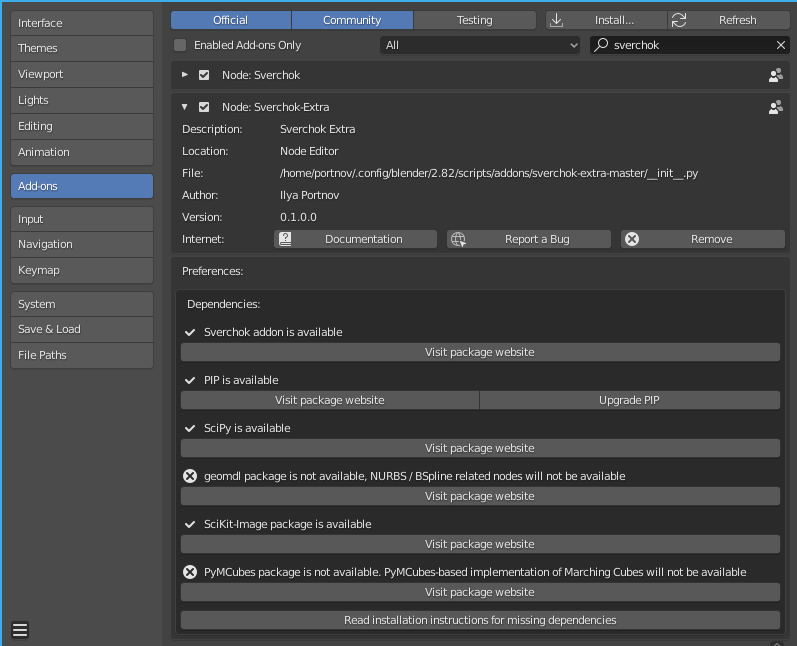This screenshot has height=646, width=797.
Task: Collapse the Node: Sverchok-Extra details
Action: coord(185,107)
